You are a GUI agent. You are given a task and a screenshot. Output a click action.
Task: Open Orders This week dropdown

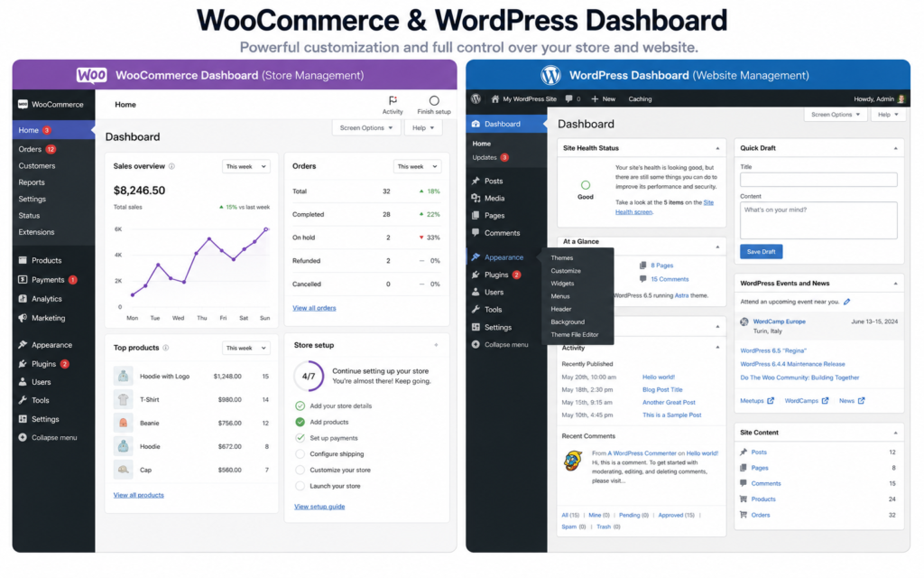click(417, 166)
